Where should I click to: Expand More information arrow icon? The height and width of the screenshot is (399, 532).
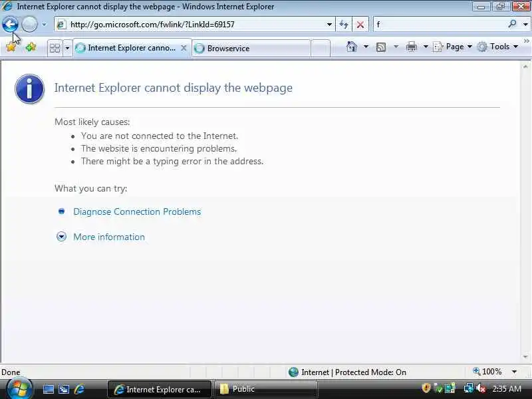point(61,237)
